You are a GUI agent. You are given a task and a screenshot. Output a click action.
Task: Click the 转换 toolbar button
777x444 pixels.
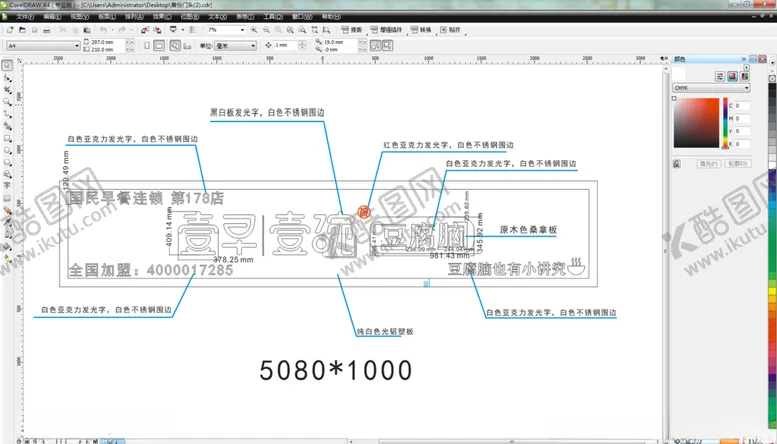click(x=421, y=30)
